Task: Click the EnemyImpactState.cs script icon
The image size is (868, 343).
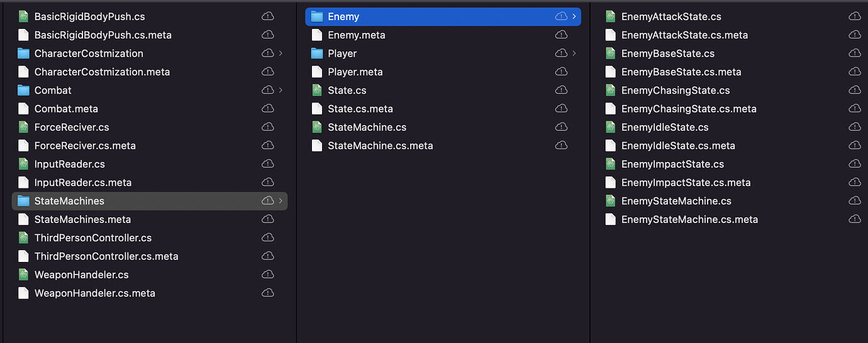Action: pos(610,164)
